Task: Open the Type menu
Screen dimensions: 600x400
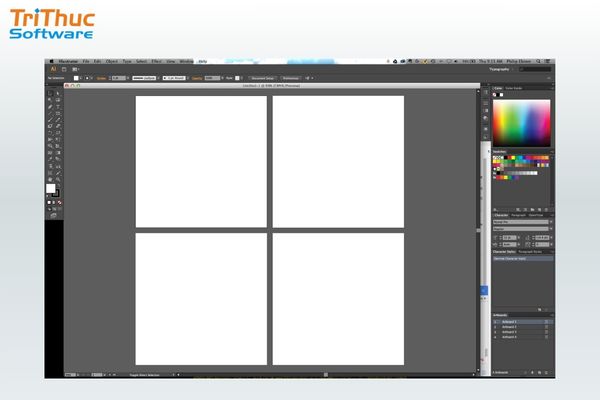Action: coord(127,61)
